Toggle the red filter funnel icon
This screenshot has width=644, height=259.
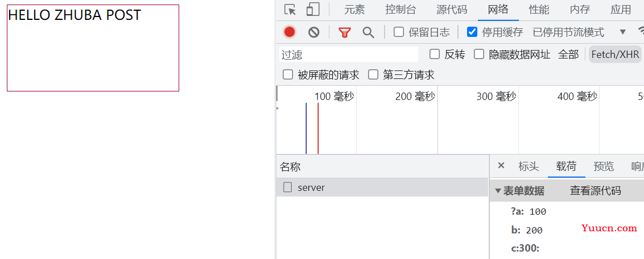coord(345,32)
